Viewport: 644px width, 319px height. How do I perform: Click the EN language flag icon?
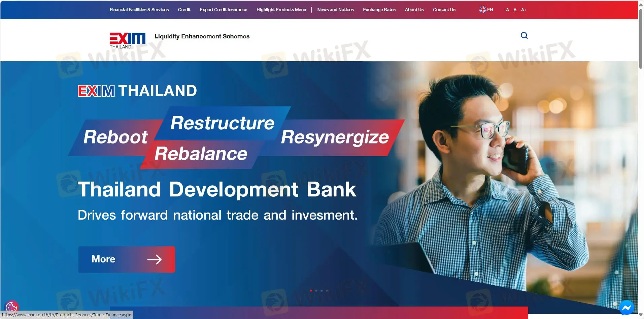point(483,9)
